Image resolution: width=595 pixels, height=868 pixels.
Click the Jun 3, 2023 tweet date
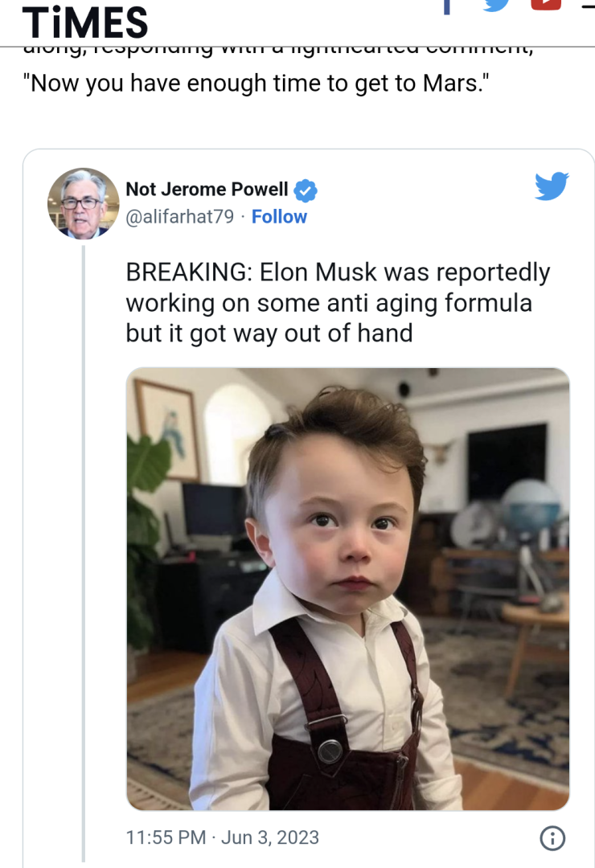[x=270, y=837]
